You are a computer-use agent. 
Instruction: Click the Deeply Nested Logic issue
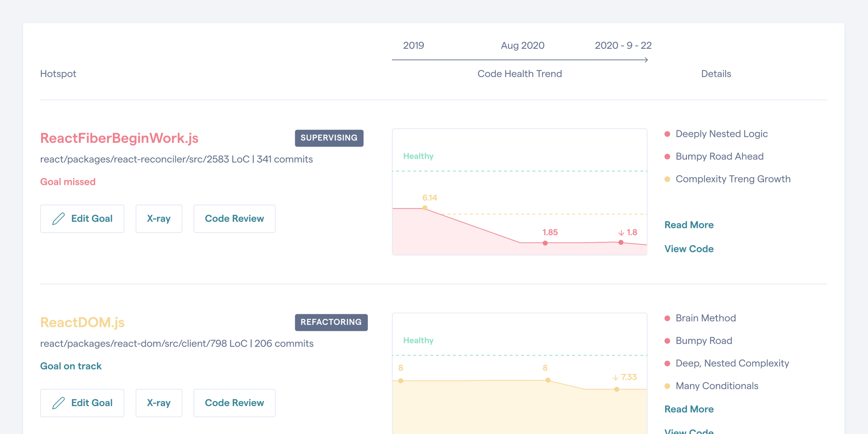click(721, 134)
